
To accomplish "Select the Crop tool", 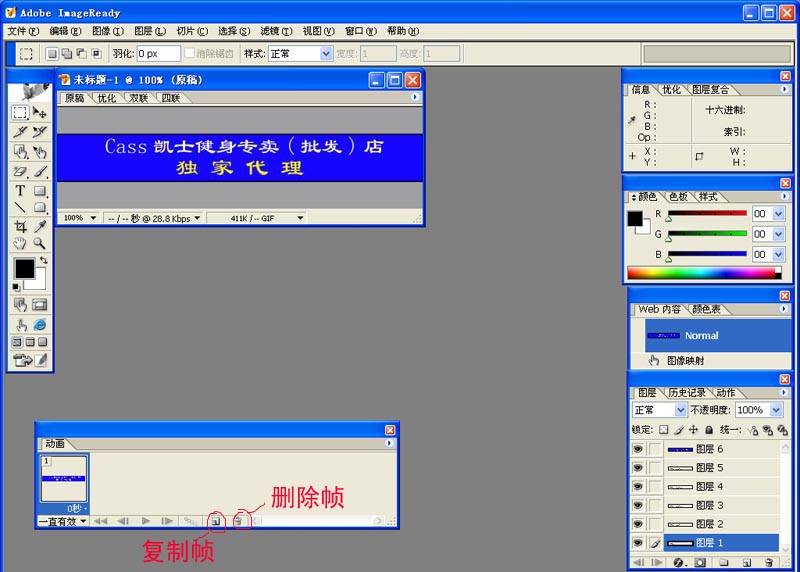I will point(20,226).
